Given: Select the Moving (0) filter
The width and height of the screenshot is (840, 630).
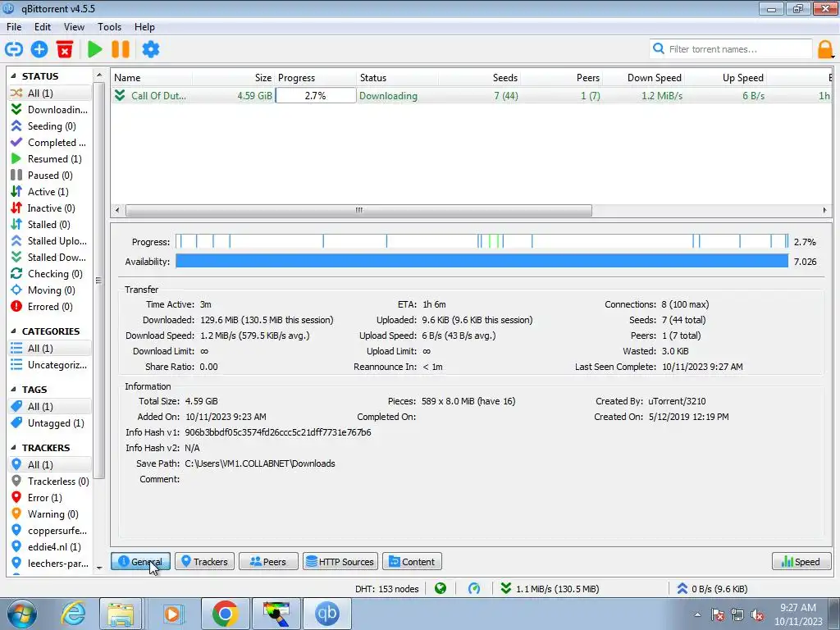Looking at the screenshot, I should coord(50,290).
